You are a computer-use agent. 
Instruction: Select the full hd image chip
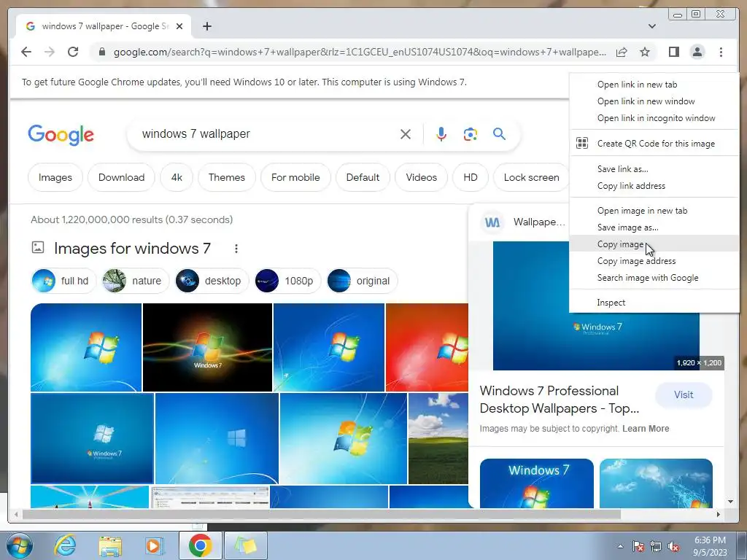coord(63,281)
